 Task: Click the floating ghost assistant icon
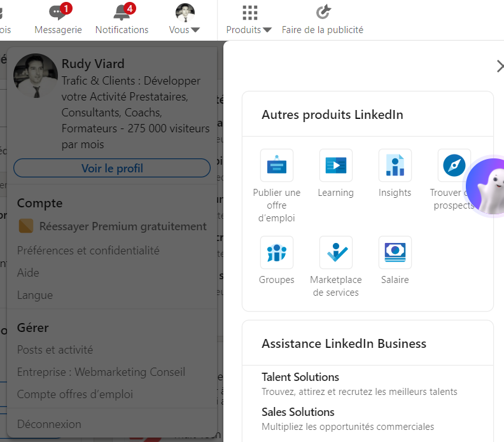tap(486, 186)
